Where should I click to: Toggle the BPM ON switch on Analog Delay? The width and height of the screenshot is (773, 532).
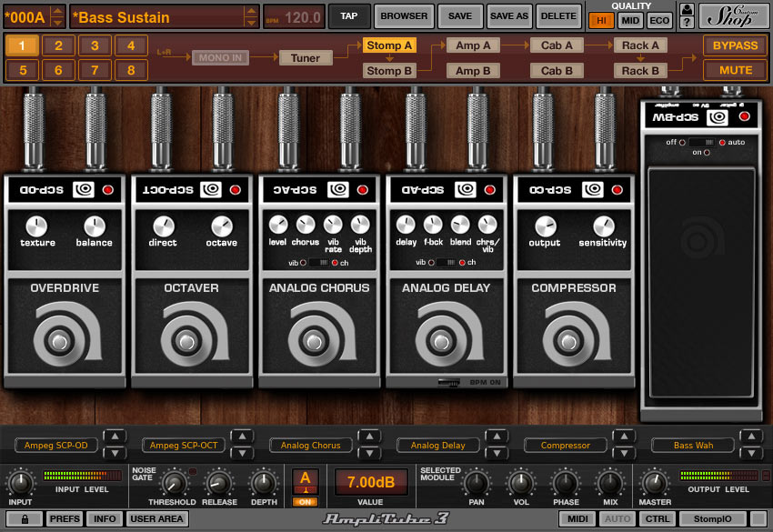[x=449, y=382]
